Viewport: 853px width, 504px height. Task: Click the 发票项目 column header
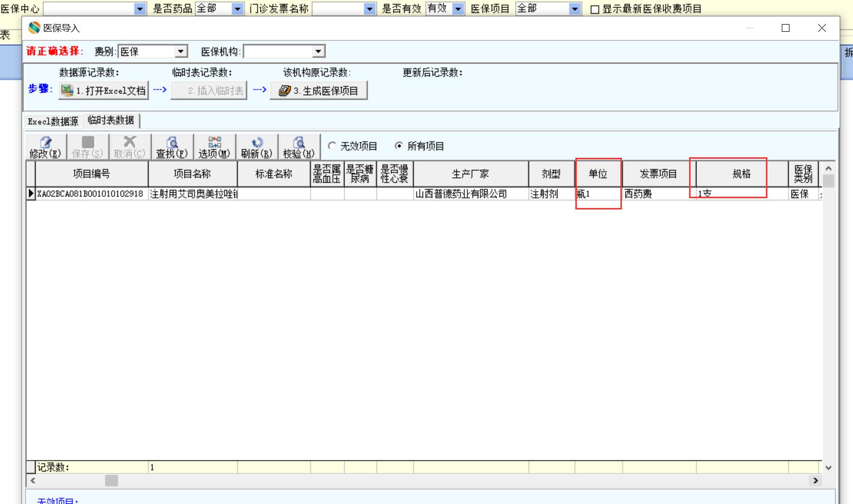(659, 174)
